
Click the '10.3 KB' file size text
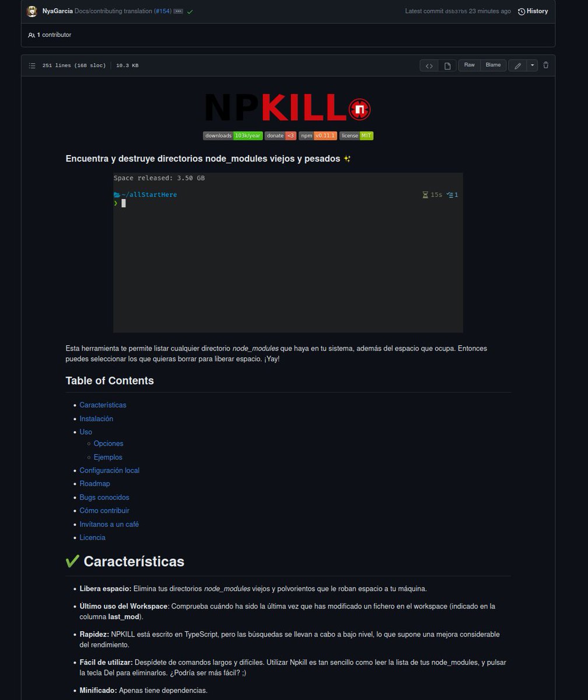pyautogui.click(x=127, y=65)
